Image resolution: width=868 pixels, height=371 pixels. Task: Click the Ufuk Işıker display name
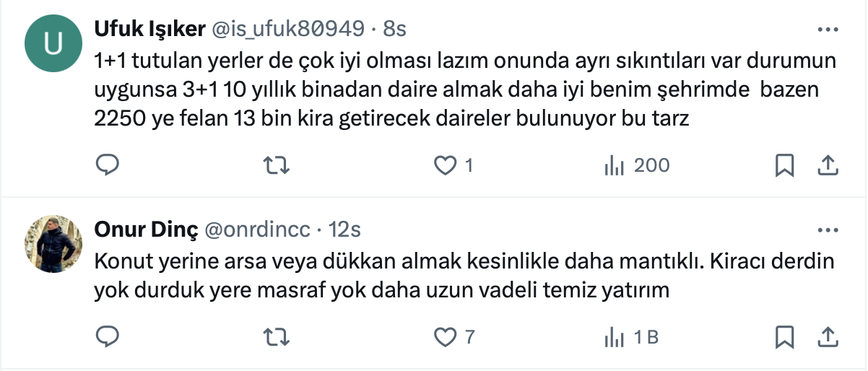click(x=150, y=29)
